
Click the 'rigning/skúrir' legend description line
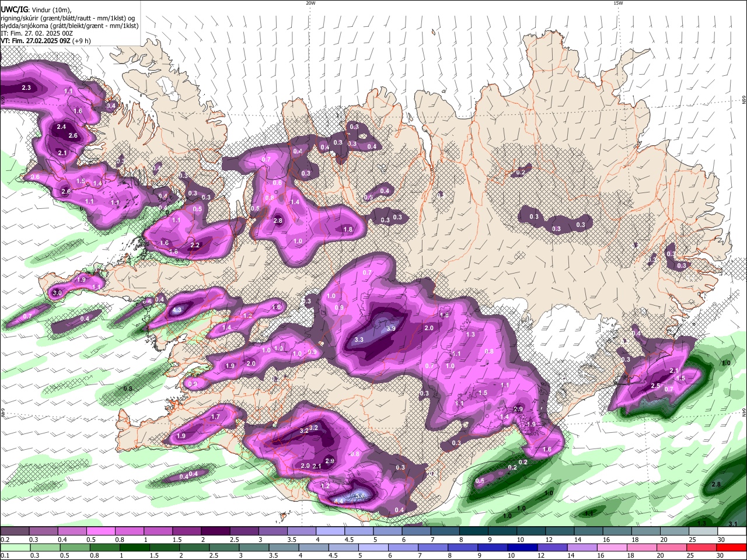click(x=68, y=18)
